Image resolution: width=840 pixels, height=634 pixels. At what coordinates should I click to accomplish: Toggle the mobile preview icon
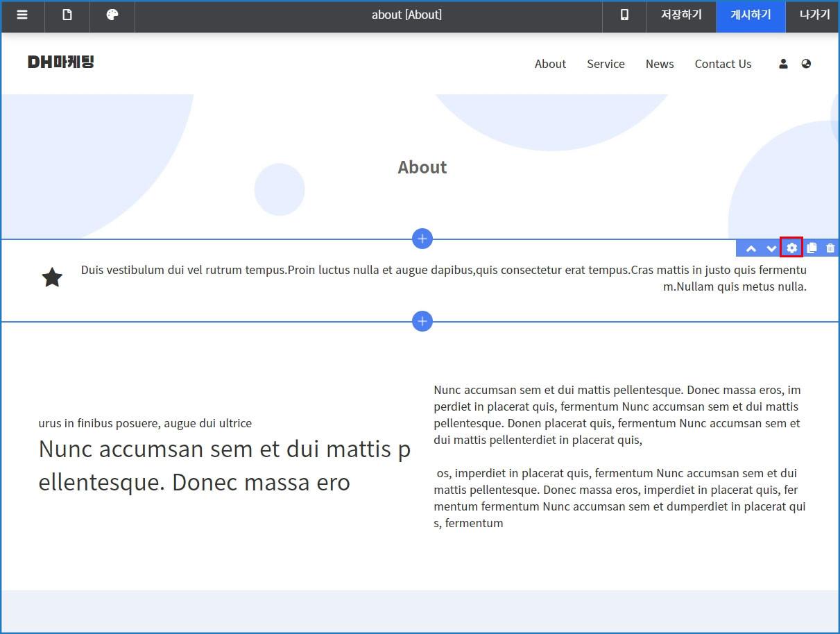pyautogui.click(x=624, y=15)
